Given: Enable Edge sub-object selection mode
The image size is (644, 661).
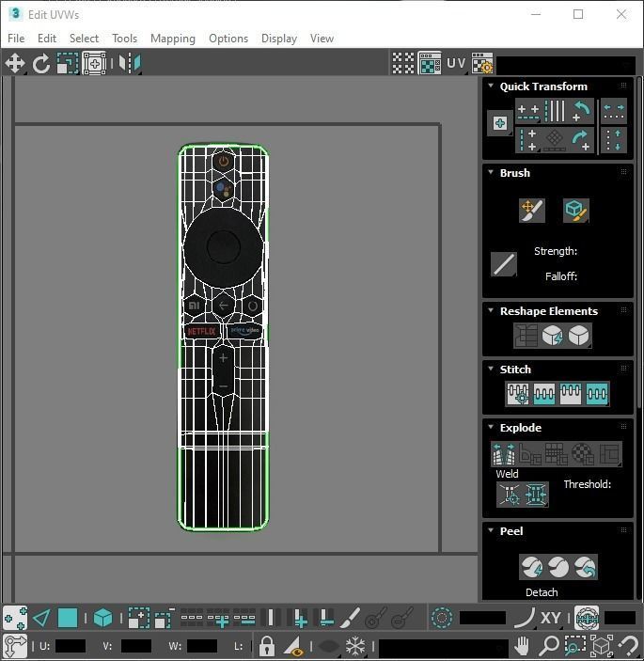Looking at the screenshot, I should tap(41, 619).
